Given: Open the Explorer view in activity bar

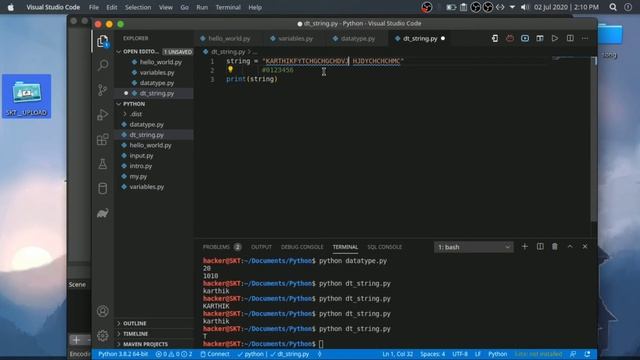Looking at the screenshot, I should (103, 41).
